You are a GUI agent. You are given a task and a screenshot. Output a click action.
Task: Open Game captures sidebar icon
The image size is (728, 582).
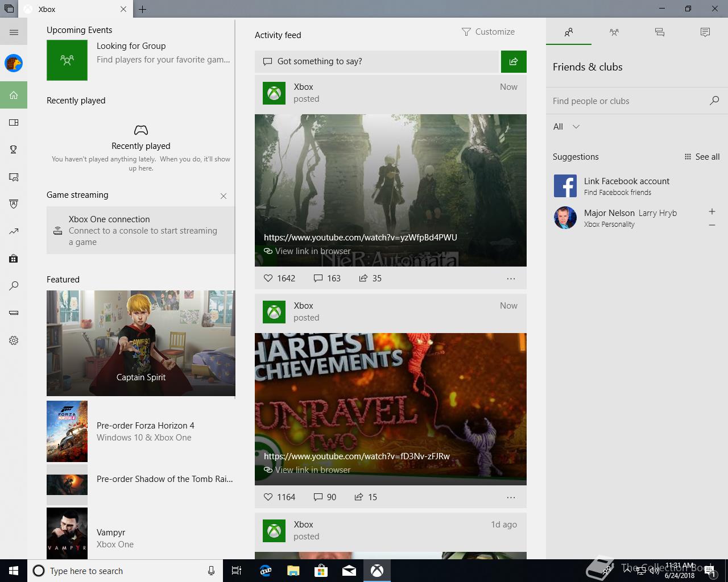tap(14, 177)
